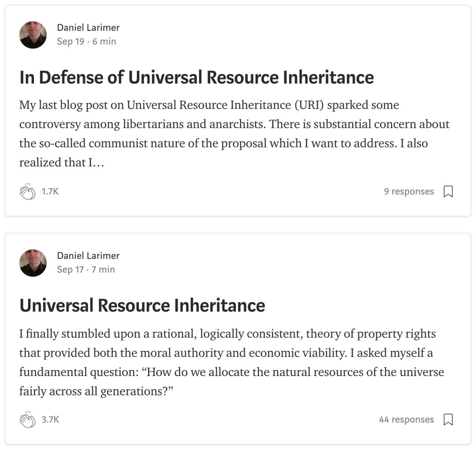Show the 3.7K clap count

point(50,419)
